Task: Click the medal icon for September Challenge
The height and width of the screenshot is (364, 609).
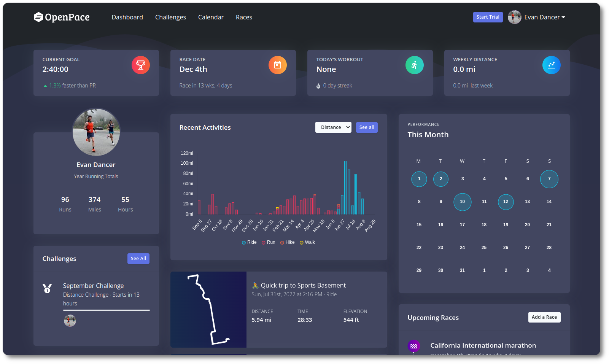Action: pos(47,289)
